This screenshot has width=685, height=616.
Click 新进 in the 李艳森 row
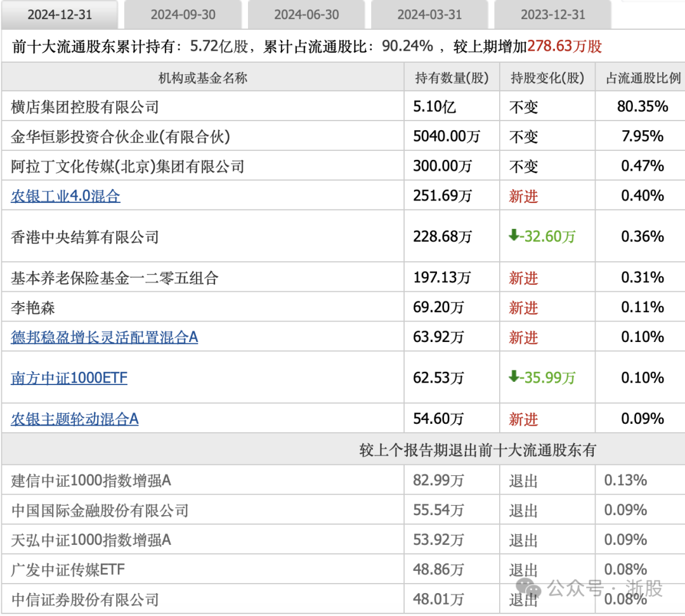(x=523, y=308)
